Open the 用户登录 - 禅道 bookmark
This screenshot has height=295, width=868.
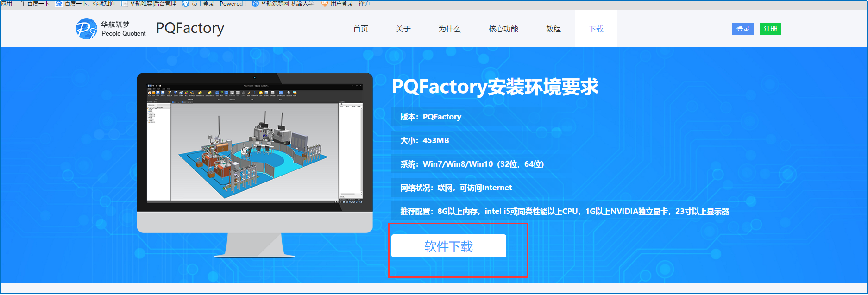pos(346,3)
